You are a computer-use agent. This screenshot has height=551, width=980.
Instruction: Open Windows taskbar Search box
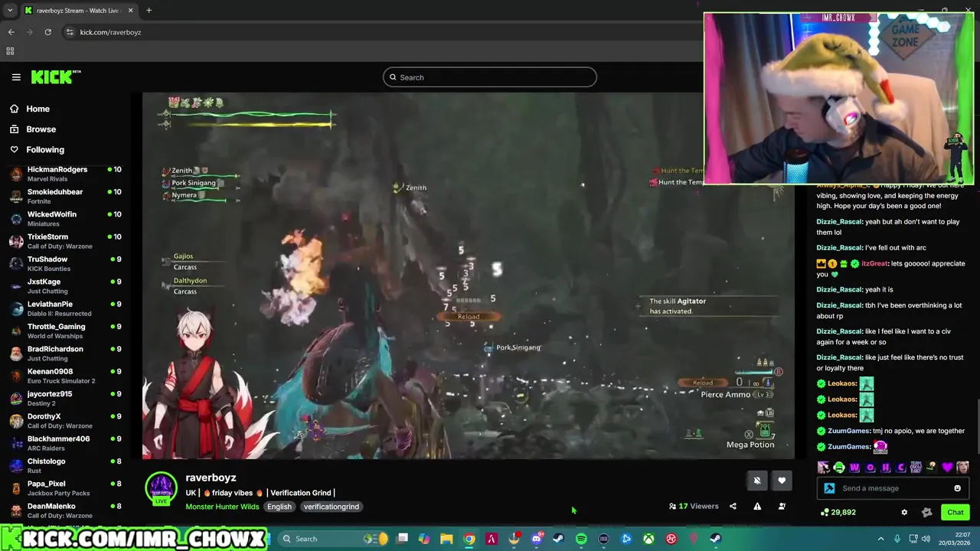click(320, 539)
